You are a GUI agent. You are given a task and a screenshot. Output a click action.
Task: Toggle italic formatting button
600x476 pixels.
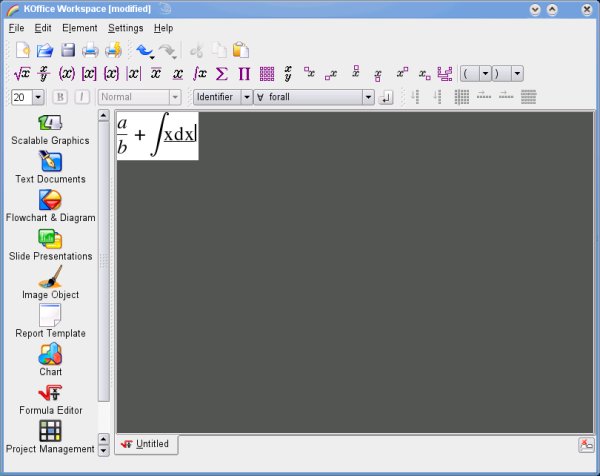(82, 97)
